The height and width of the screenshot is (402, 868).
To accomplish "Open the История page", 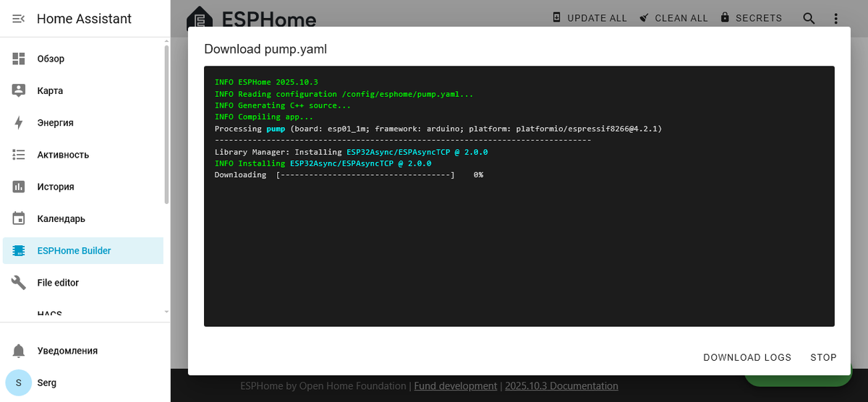I will coord(83,187).
